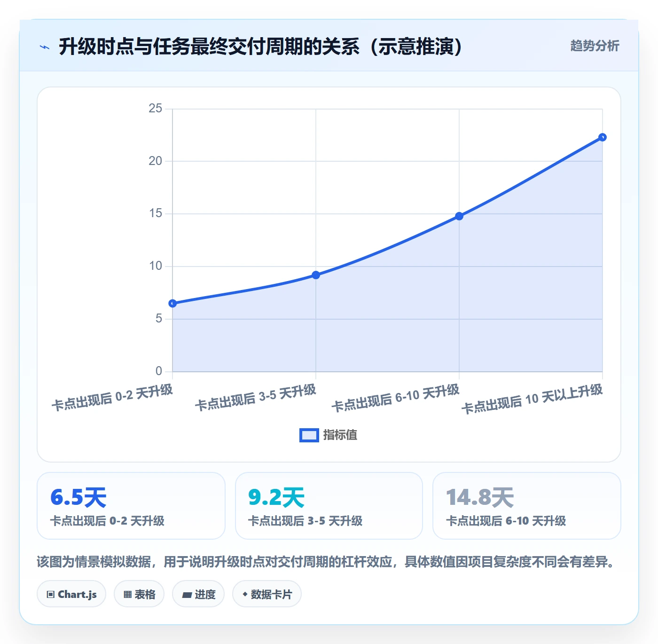Click the footnote starting with 该图为情景模拟数据
The image size is (658, 644).
pos(327,562)
